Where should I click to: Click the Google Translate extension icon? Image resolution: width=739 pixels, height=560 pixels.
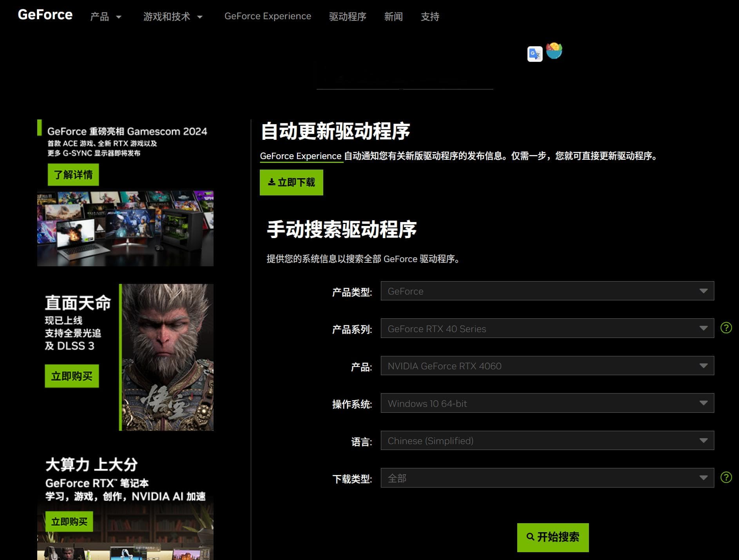[535, 54]
